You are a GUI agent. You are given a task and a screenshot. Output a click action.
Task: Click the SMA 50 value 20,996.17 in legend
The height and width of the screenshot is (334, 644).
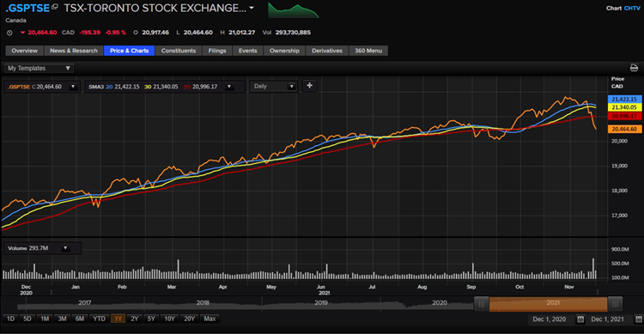coord(204,87)
